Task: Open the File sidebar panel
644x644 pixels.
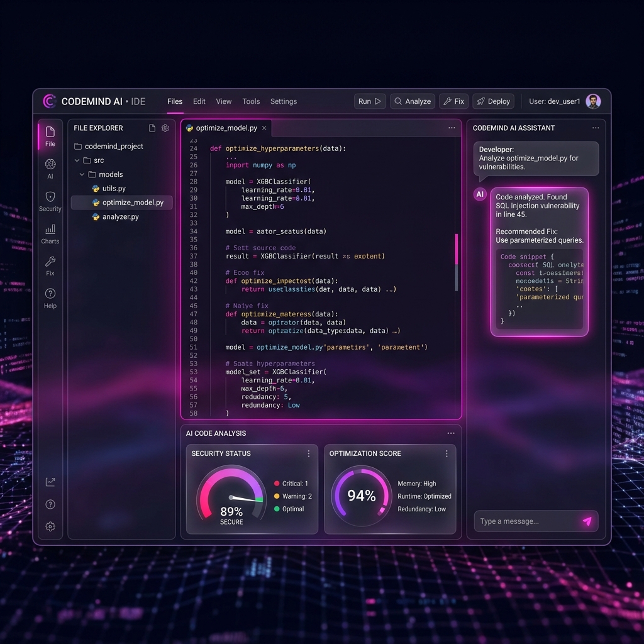Action: click(50, 136)
